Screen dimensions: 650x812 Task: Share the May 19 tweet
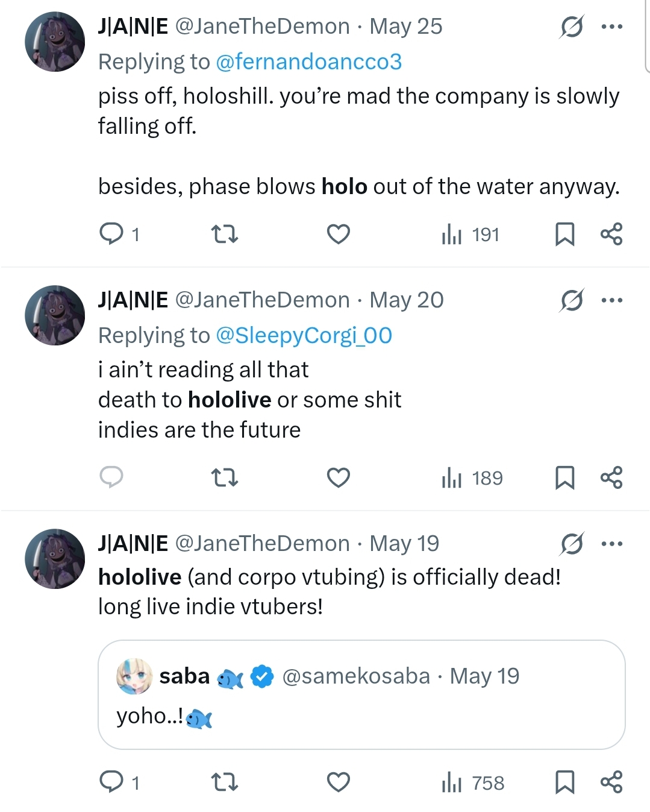pyautogui.click(x=611, y=782)
